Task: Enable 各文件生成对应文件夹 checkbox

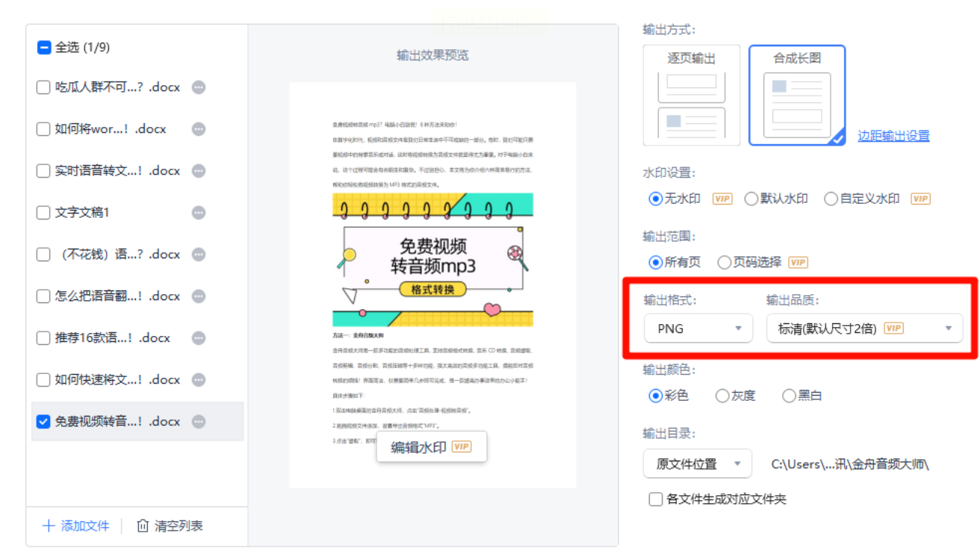Action: (656, 499)
